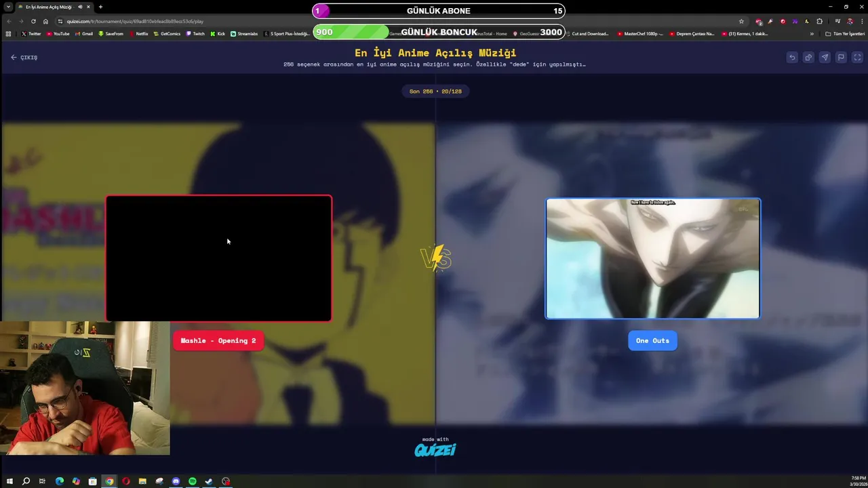Click the copy-link icon in quiz toolbar

tap(808, 58)
